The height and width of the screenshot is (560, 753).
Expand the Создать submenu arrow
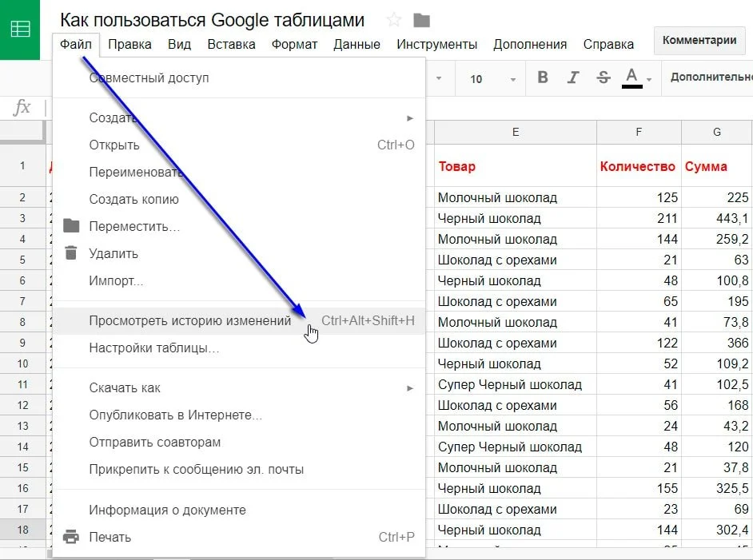pos(409,117)
